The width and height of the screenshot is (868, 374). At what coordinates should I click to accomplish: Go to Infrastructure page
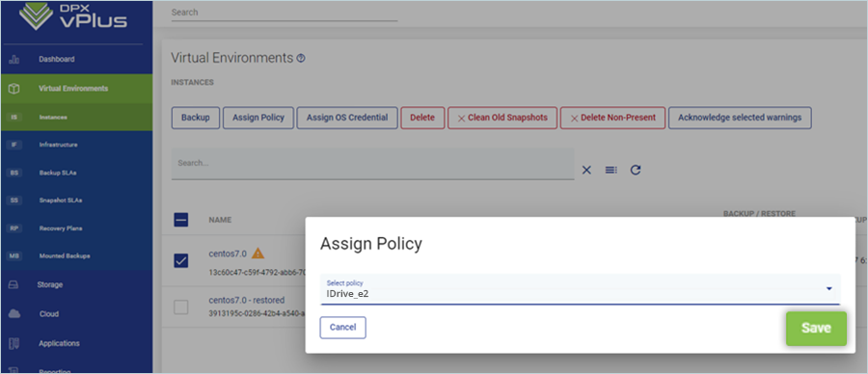click(x=76, y=145)
